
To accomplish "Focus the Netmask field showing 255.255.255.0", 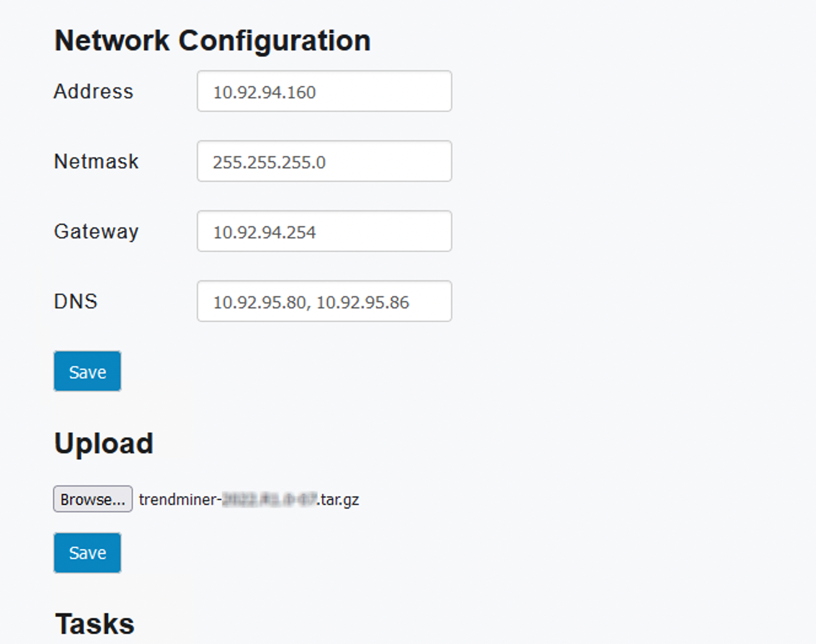I will (324, 161).
